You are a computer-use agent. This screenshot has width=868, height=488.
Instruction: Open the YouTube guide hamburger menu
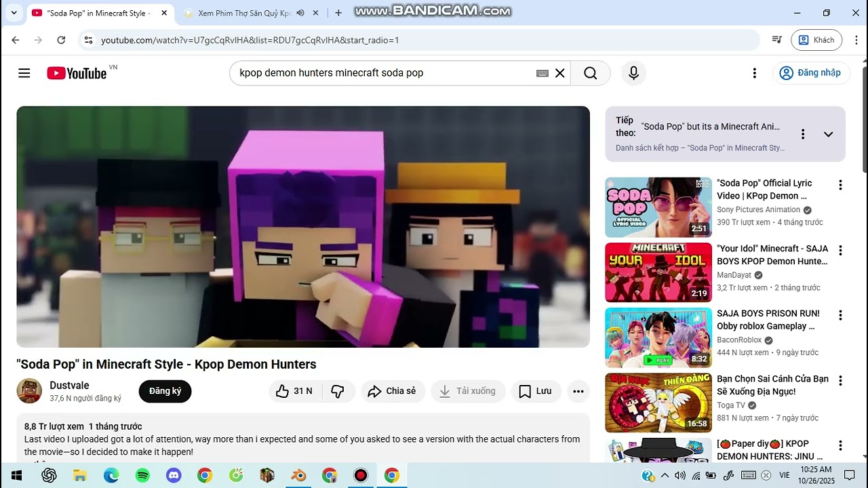point(24,73)
